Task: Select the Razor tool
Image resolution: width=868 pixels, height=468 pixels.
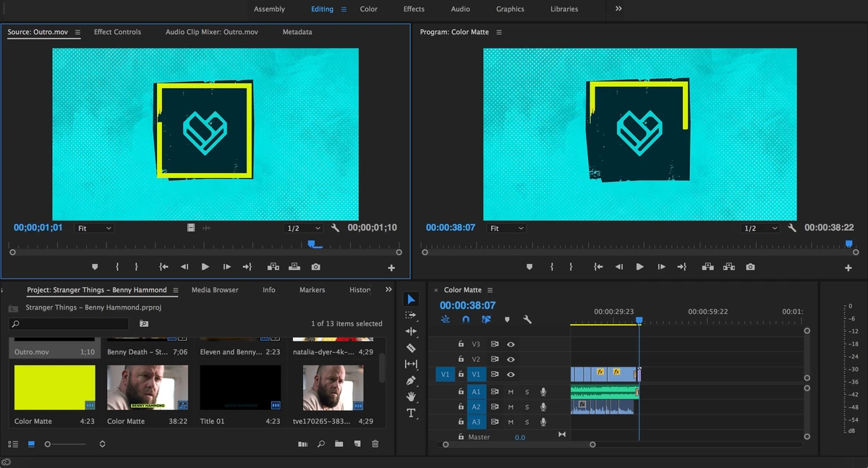Action: 411,348
